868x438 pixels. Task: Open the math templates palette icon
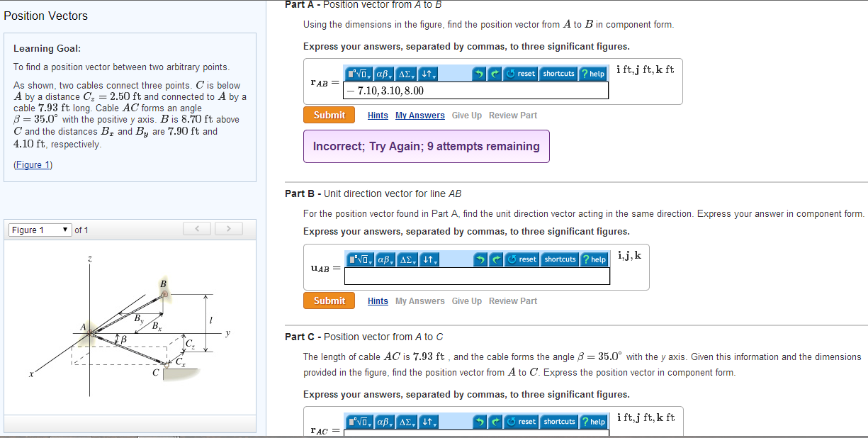coord(356,73)
